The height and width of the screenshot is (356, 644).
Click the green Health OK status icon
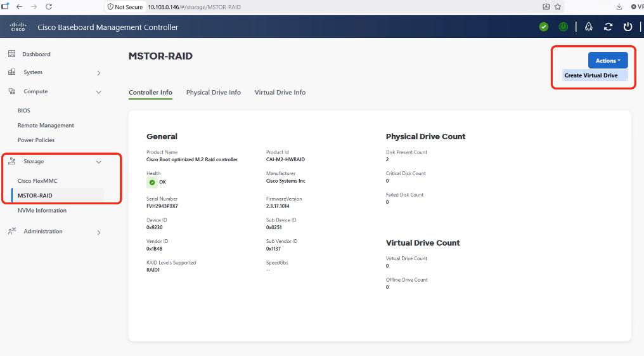click(152, 182)
